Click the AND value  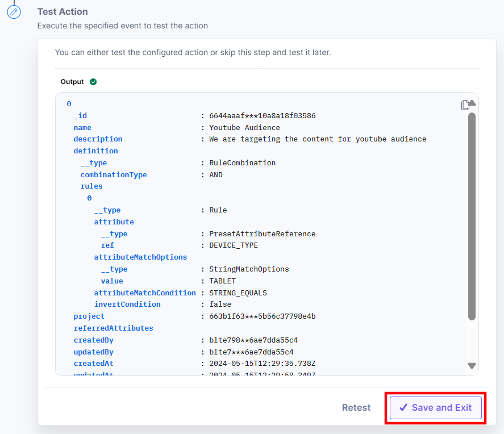(216, 175)
